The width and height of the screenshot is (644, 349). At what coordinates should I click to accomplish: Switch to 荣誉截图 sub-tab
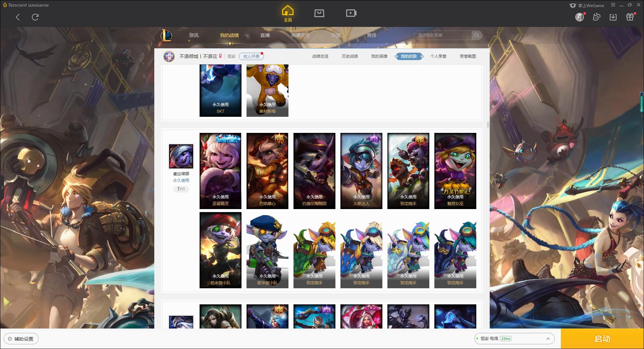point(468,56)
